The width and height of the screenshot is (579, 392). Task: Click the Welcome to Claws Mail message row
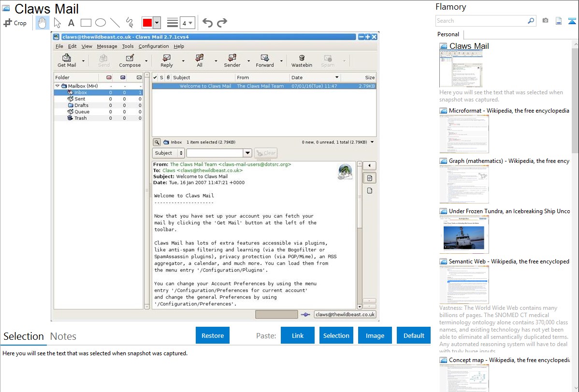pyautogui.click(x=264, y=86)
